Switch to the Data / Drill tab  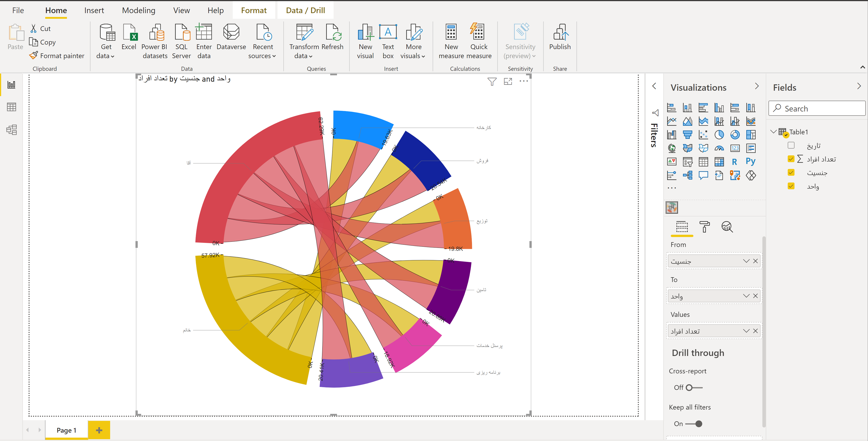click(305, 10)
